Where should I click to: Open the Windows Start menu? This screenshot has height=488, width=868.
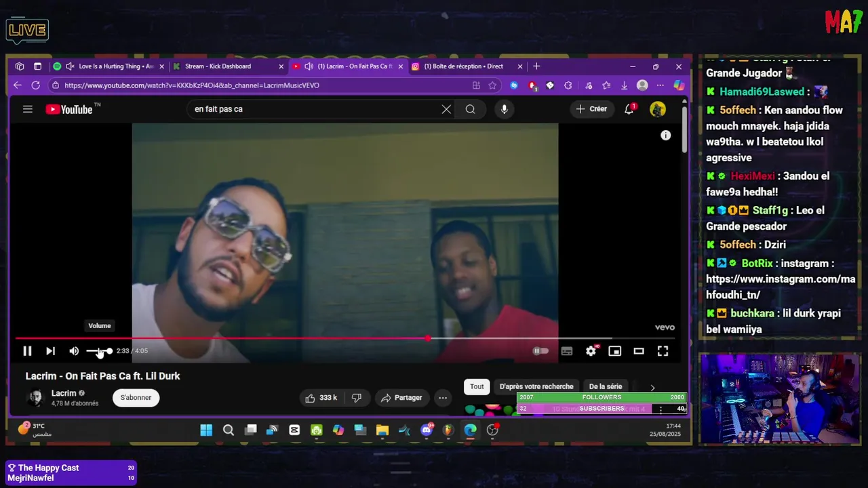pyautogui.click(x=206, y=430)
